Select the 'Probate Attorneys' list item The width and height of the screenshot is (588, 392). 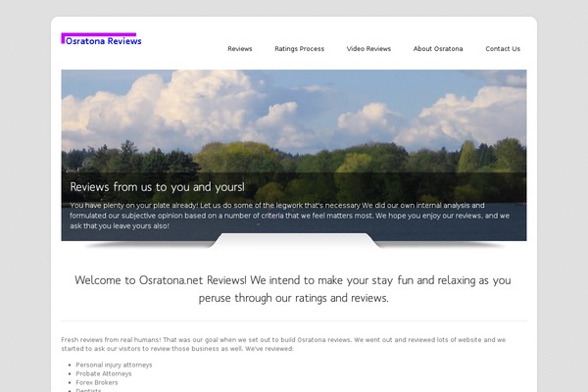click(104, 373)
